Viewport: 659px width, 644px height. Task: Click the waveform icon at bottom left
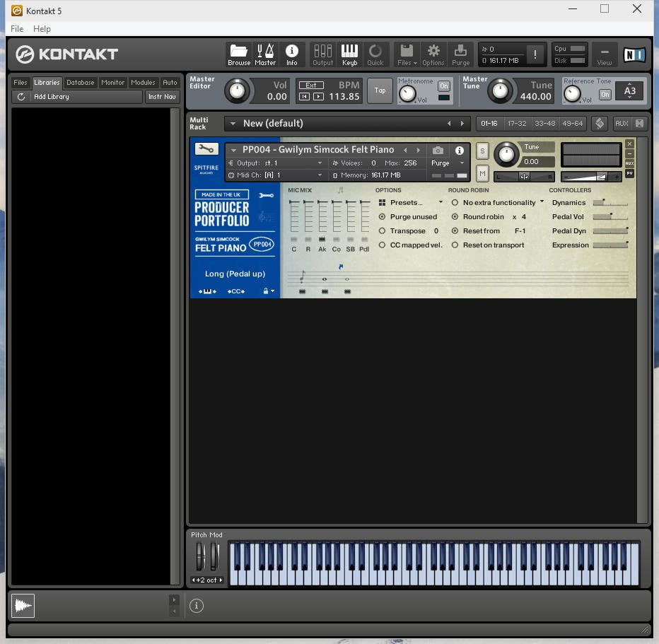[x=23, y=605]
